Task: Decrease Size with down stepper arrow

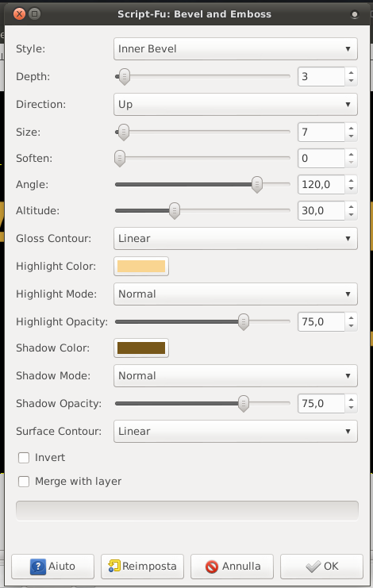Action: (x=351, y=136)
